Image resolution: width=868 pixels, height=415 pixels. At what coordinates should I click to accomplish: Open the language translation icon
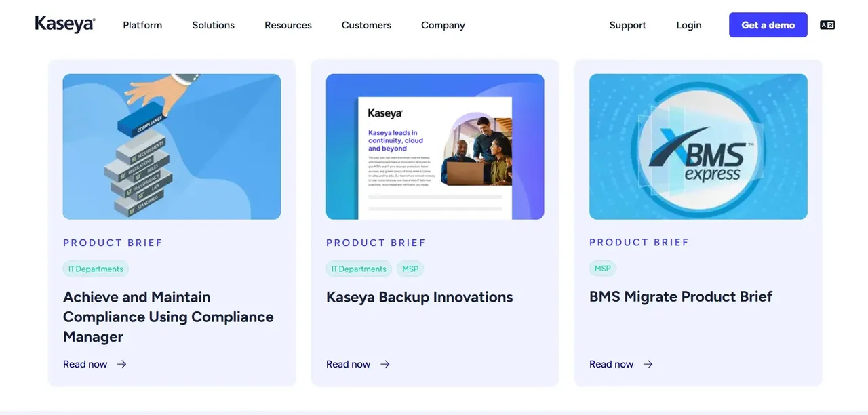(827, 25)
